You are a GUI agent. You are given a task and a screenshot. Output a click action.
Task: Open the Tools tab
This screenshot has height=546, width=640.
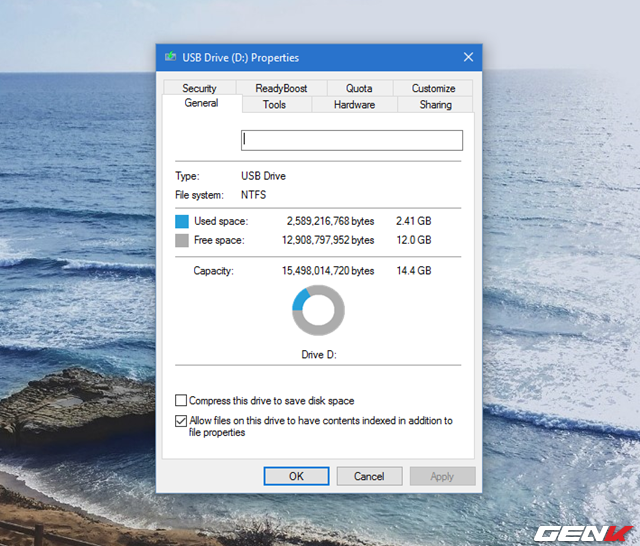[274, 104]
